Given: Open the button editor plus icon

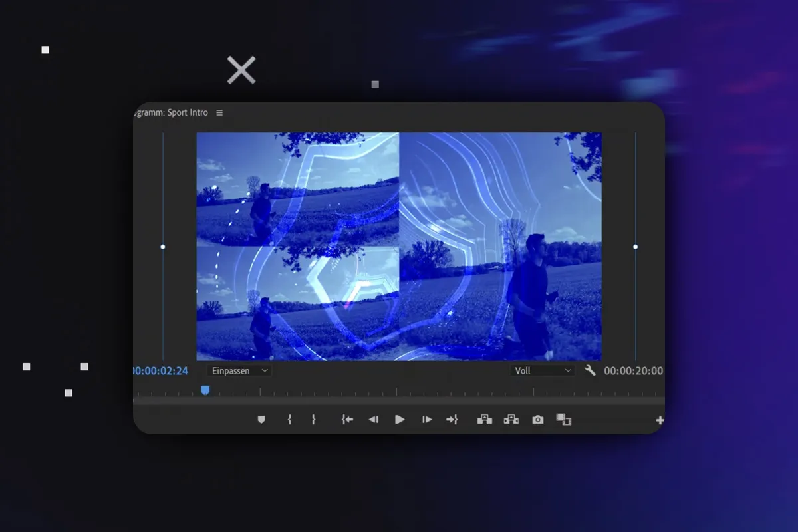Looking at the screenshot, I should point(660,420).
